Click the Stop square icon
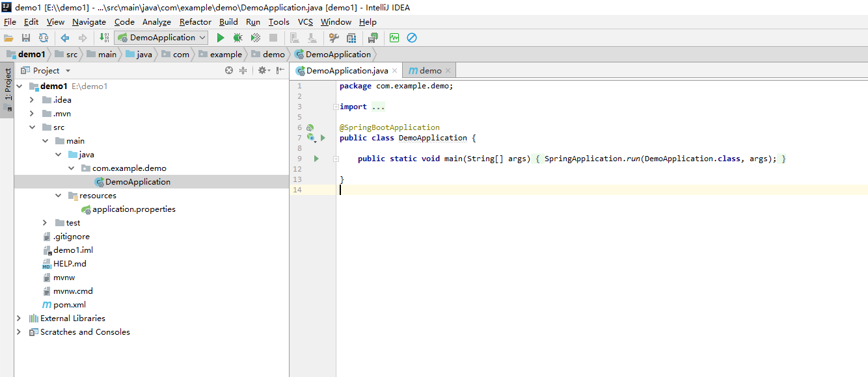The height and width of the screenshot is (377, 868). [273, 38]
